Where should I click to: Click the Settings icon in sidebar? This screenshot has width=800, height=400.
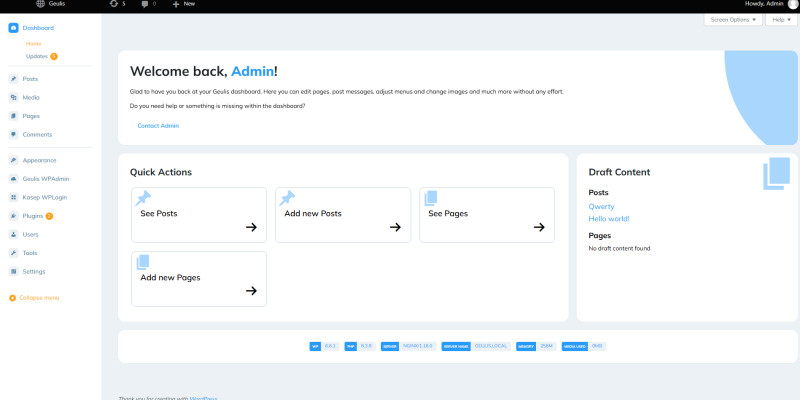tap(13, 271)
